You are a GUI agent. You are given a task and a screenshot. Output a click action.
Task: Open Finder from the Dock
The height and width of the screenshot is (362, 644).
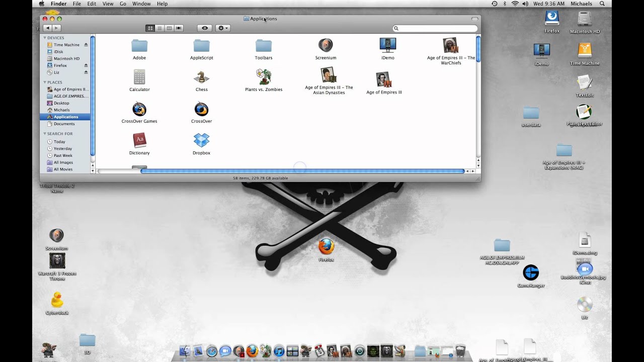[x=185, y=351]
